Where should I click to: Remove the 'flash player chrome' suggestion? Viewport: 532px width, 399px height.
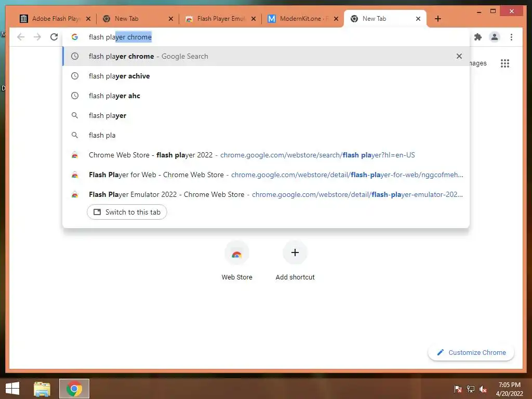[x=459, y=56]
